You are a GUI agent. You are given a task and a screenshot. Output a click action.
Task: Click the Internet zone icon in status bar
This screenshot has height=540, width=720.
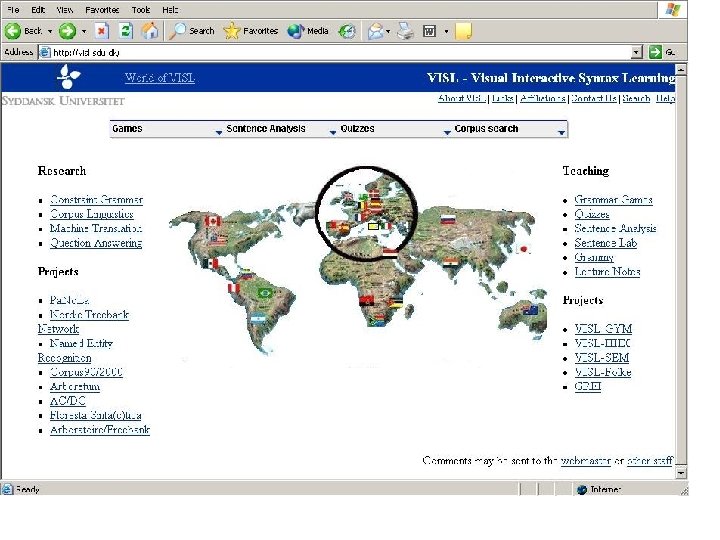582,489
